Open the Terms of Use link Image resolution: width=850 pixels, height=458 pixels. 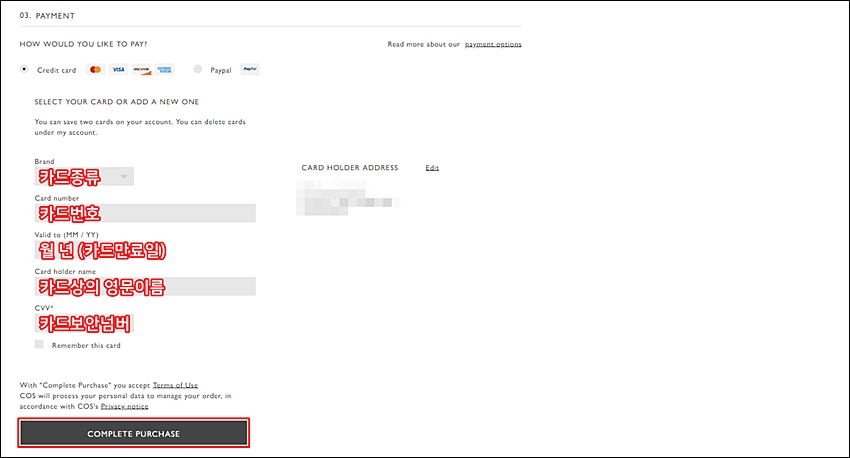tap(175, 385)
